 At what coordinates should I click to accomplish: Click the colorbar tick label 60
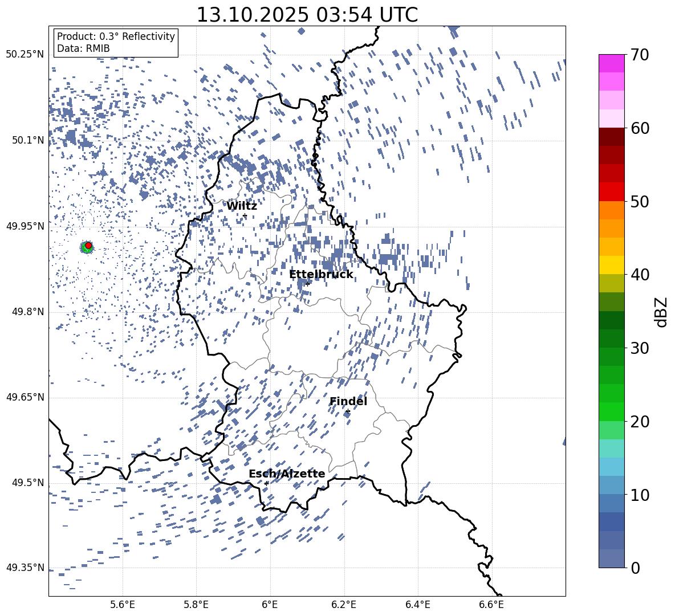tap(639, 128)
